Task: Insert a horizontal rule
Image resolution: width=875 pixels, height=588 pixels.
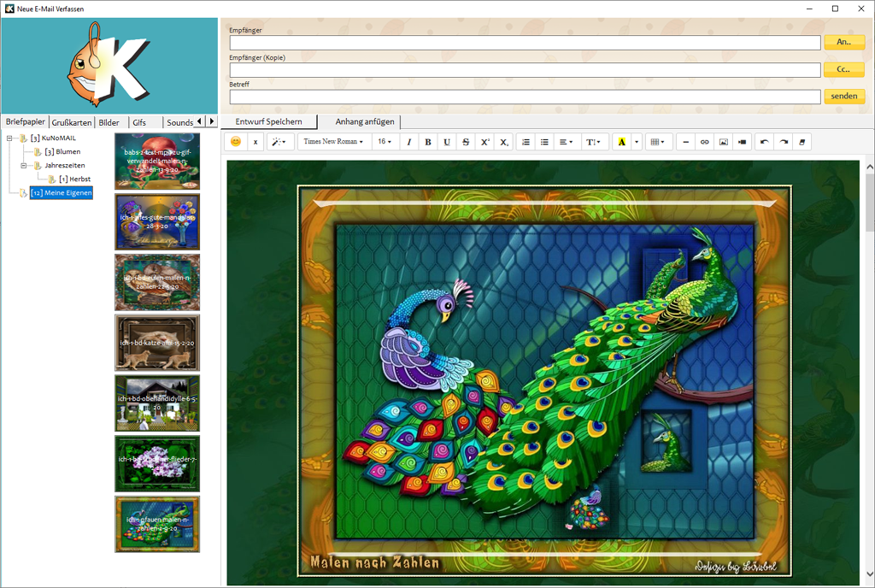Action: (x=686, y=142)
